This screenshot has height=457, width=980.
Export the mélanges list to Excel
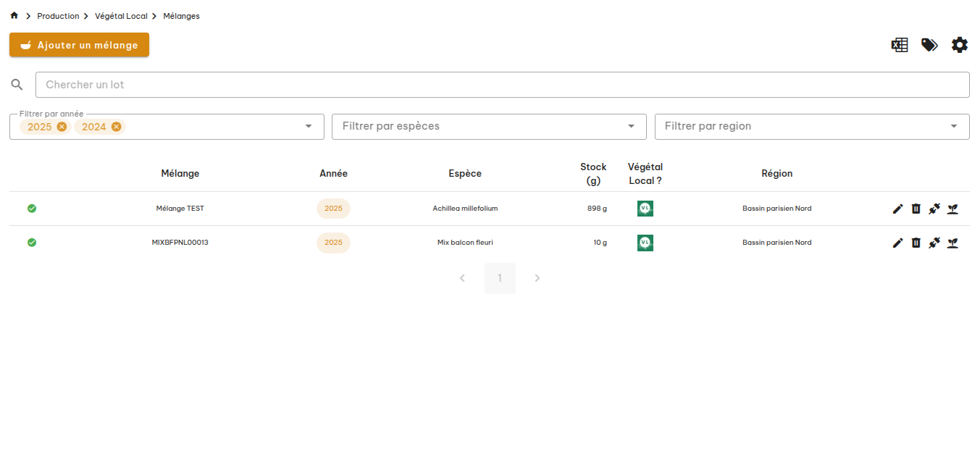[x=899, y=45]
